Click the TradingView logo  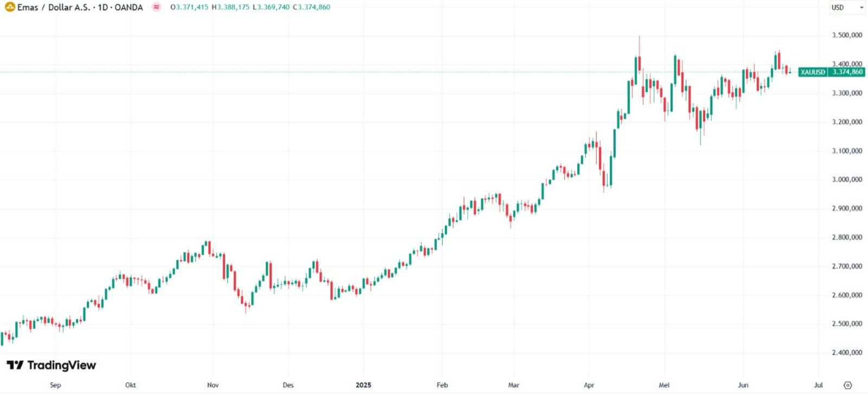51,365
